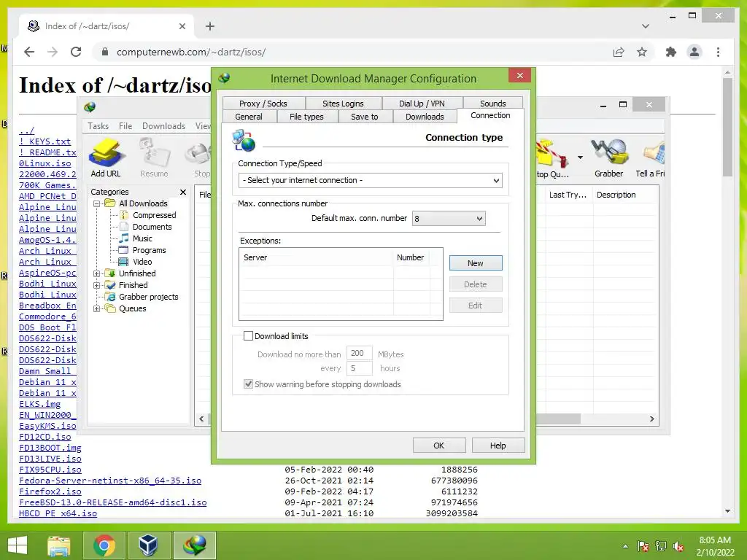
Task: Switch to the Sounds tab
Action: point(492,104)
